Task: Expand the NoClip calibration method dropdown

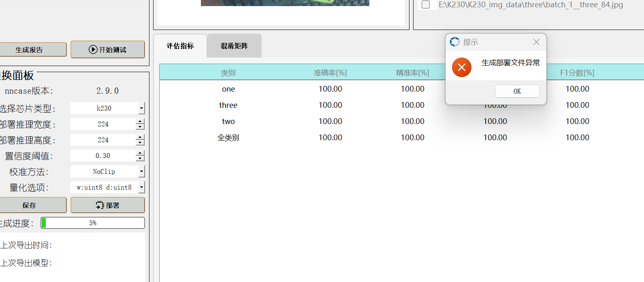Action: pyautogui.click(x=141, y=171)
